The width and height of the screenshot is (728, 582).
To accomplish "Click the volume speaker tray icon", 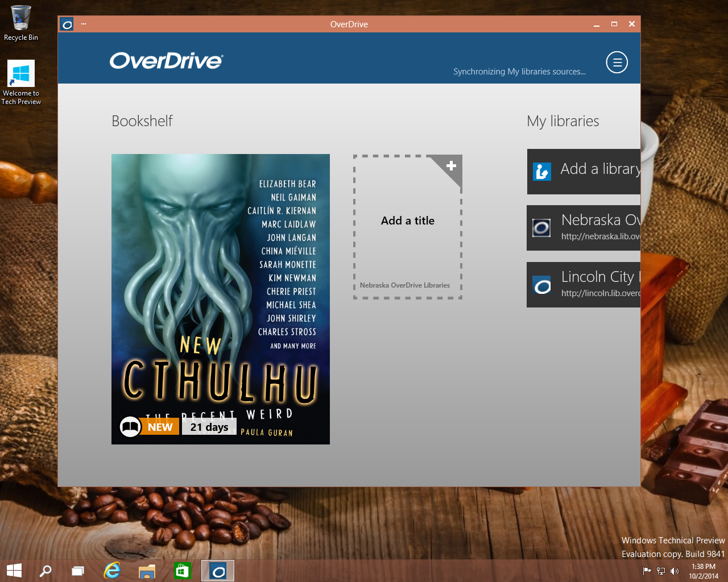I will point(675,571).
